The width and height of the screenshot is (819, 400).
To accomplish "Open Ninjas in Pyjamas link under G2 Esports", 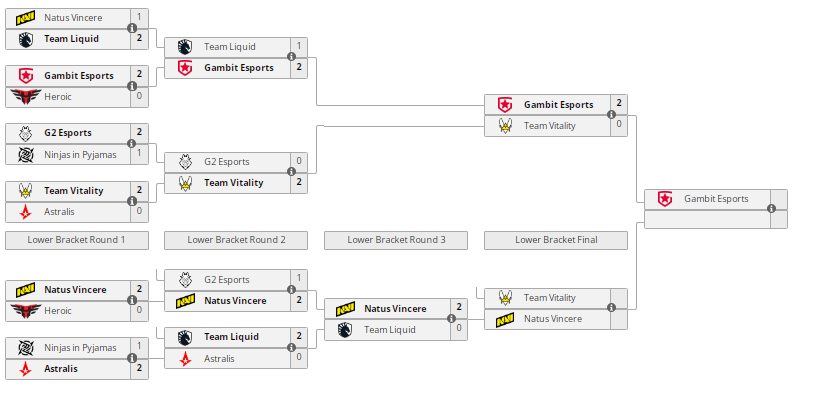I will 80,155.
